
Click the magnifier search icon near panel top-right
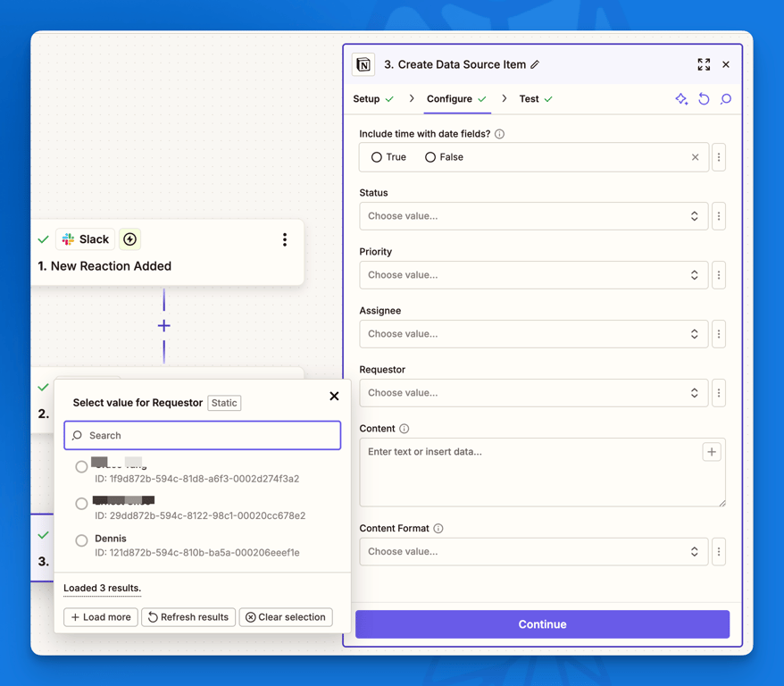click(x=726, y=98)
